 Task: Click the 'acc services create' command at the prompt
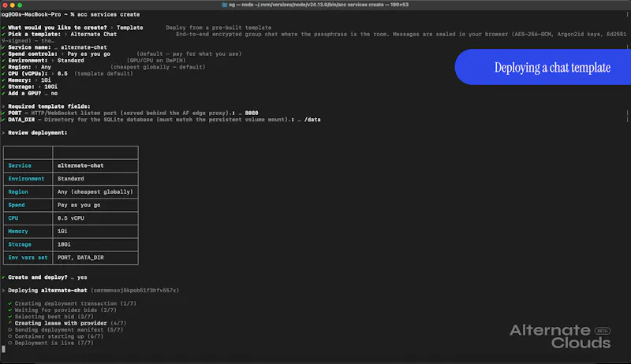pyautogui.click(x=108, y=14)
